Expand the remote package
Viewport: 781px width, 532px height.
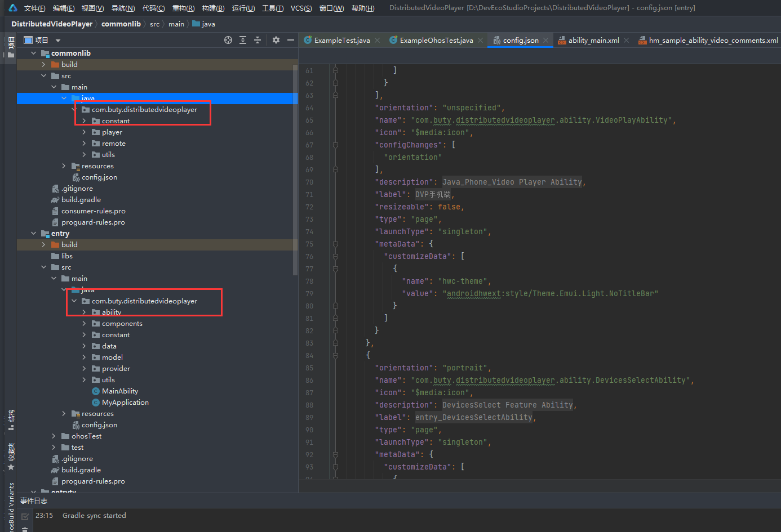[84, 143]
